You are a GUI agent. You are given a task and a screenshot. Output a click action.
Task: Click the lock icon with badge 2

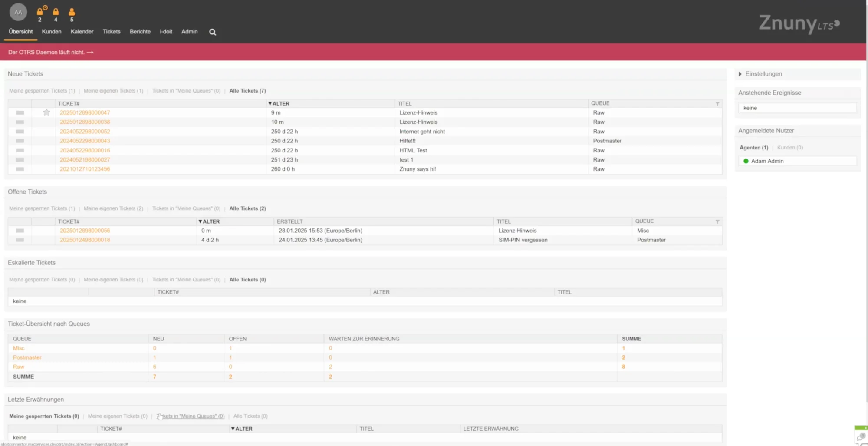click(40, 12)
